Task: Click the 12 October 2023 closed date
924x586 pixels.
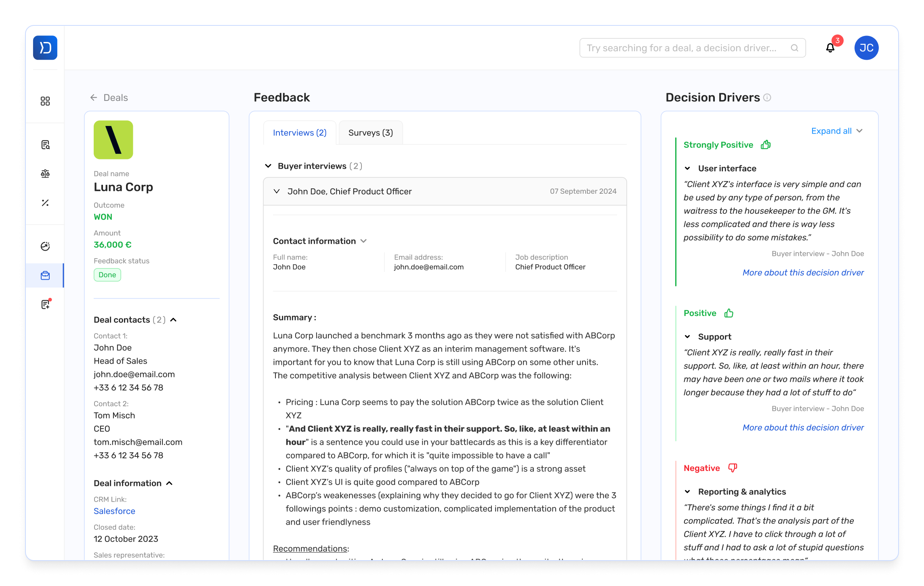Action: [x=126, y=539]
